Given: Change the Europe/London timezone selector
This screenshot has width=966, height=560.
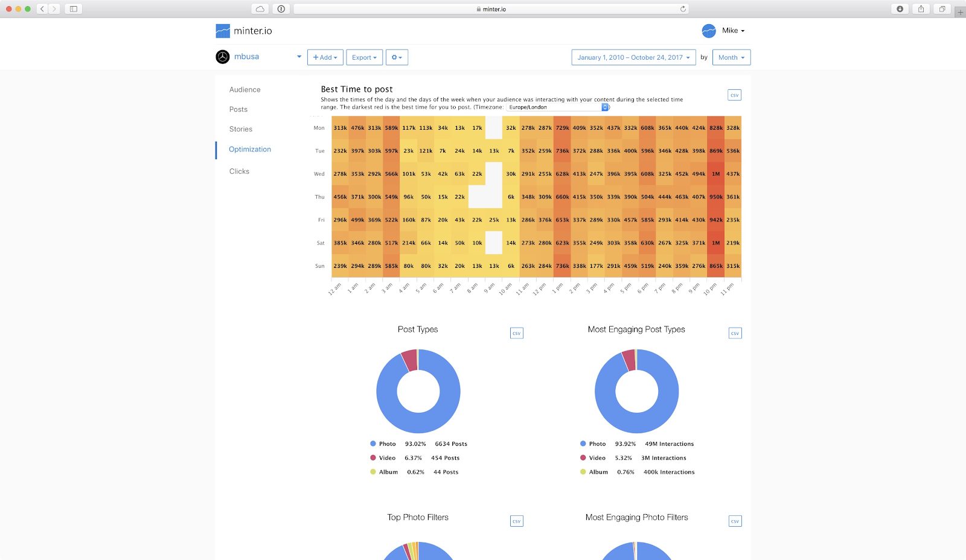Looking at the screenshot, I should click(558, 107).
